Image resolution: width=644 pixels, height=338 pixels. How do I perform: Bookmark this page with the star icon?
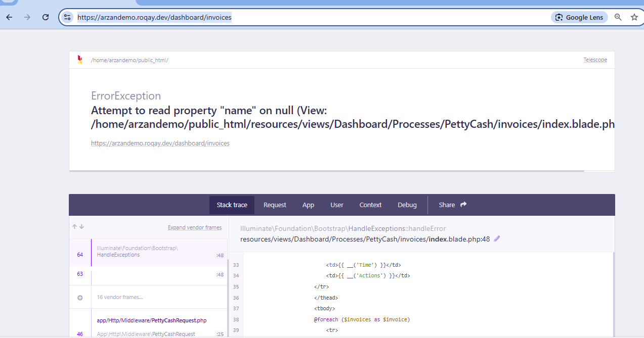pyautogui.click(x=634, y=17)
